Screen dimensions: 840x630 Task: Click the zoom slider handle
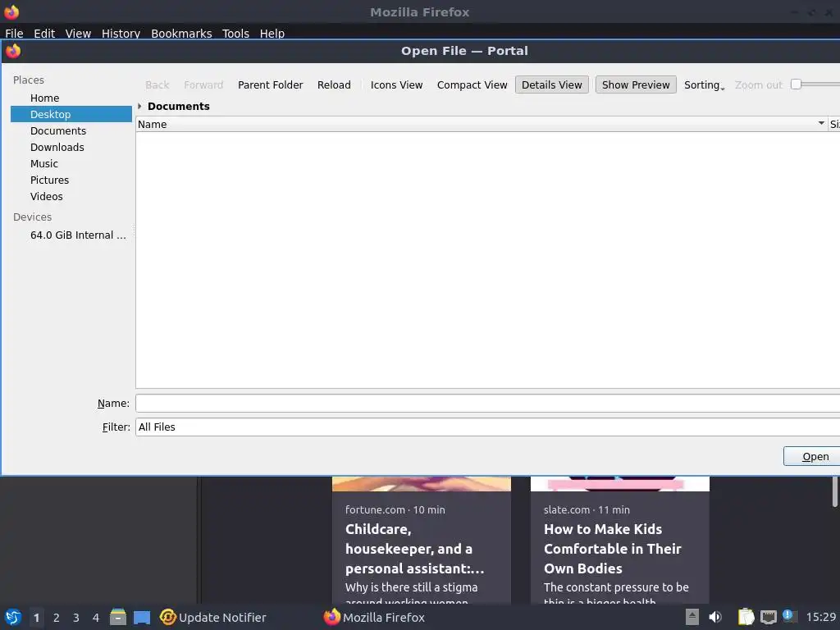[796, 84]
